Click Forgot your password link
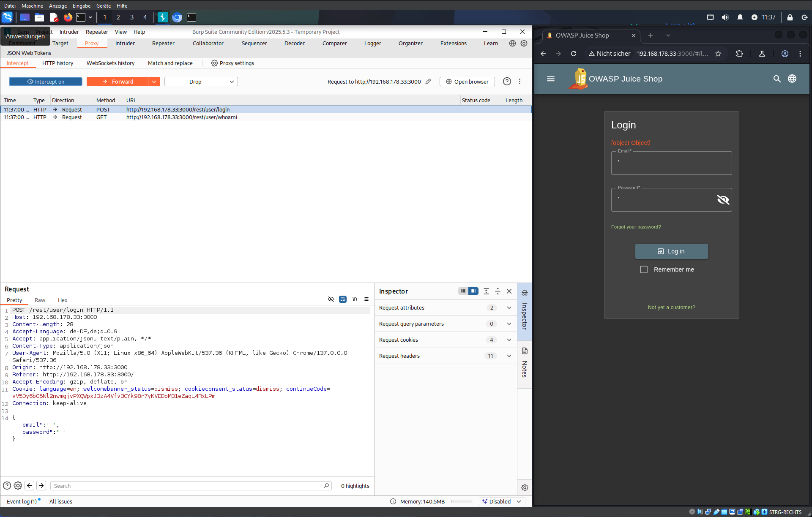 pos(636,227)
